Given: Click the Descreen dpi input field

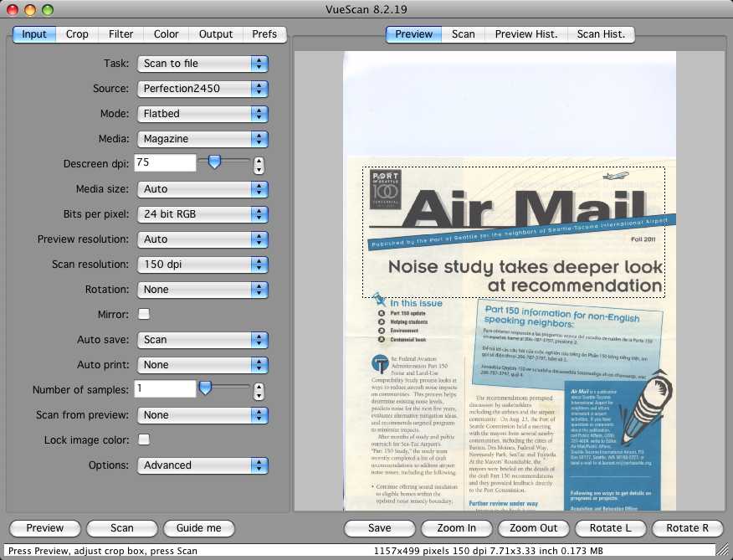Looking at the screenshot, I should point(165,162).
